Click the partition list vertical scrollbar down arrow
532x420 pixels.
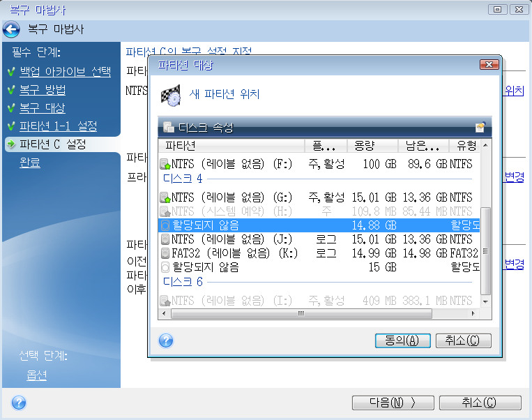(487, 301)
